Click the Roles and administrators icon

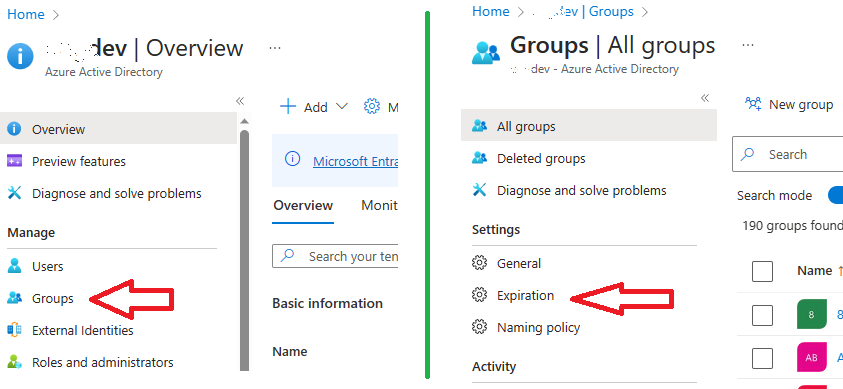[x=15, y=362]
